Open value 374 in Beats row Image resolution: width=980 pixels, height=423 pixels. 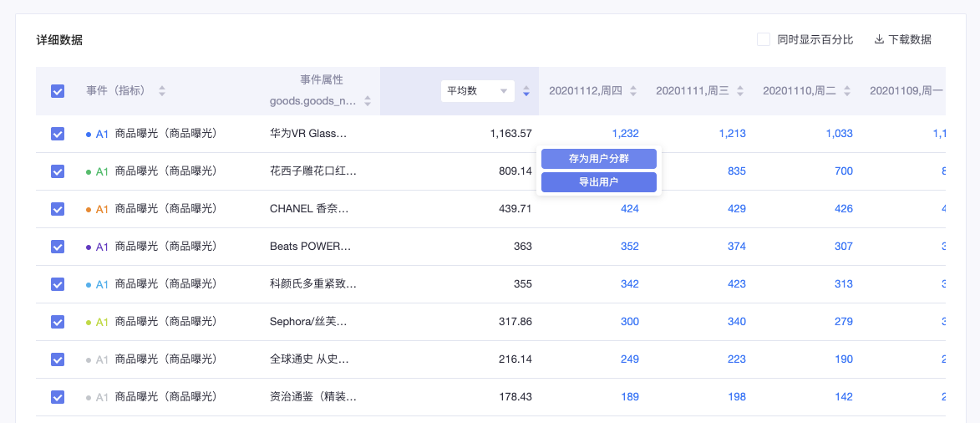point(737,246)
